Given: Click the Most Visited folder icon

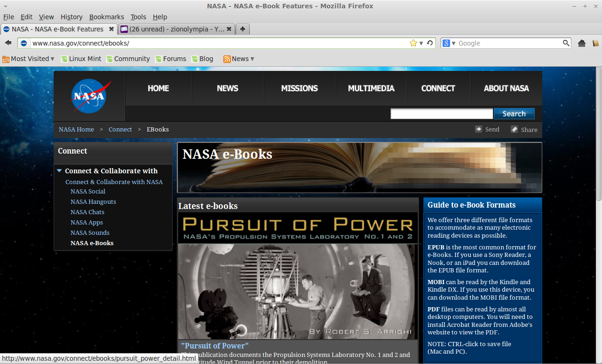Looking at the screenshot, I should coord(6,59).
